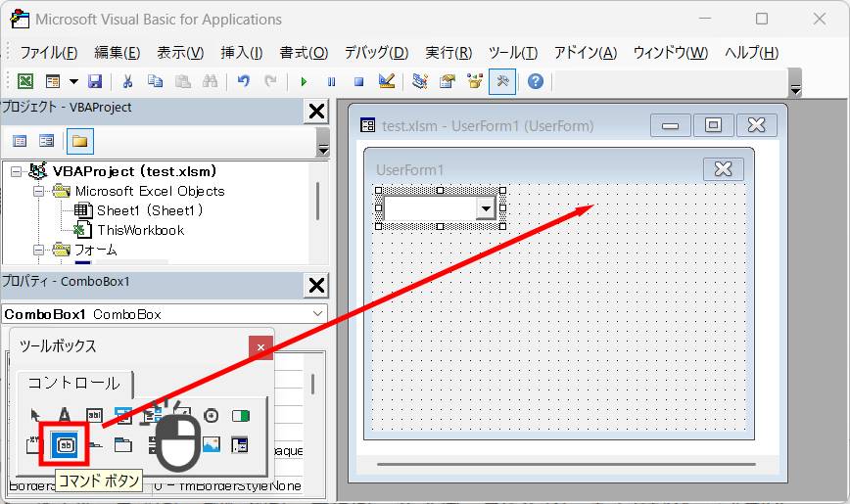
Task: Click the green Run macro icon
Action: (x=304, y=82)
